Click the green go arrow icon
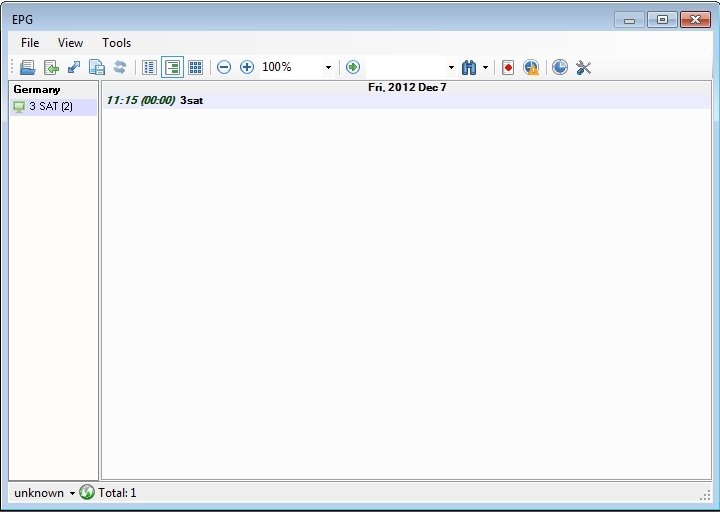The width and height of the screenshot is (720, 512). coord(353,68)
